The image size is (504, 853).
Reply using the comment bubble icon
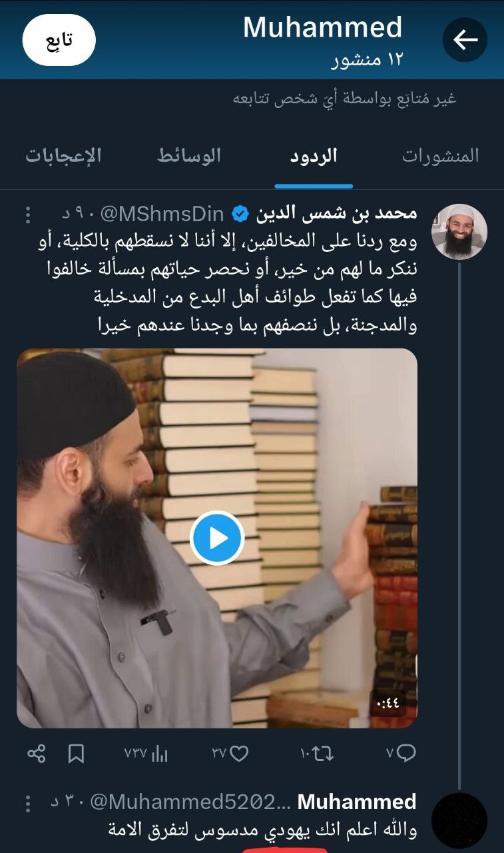[406, 754]
